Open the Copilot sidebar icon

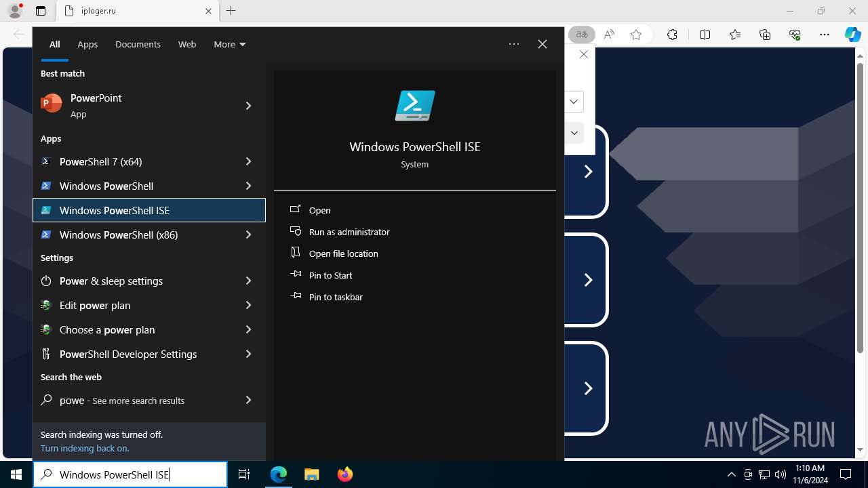(x=852, y=35)
